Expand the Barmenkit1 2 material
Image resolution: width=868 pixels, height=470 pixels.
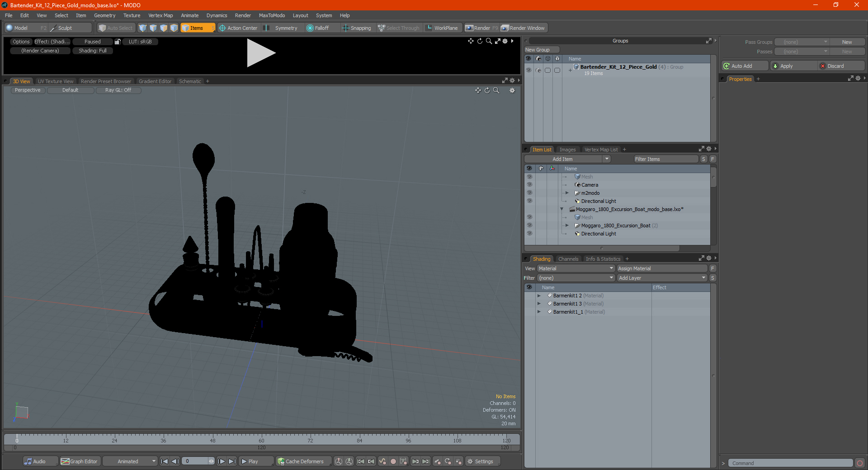539,296
